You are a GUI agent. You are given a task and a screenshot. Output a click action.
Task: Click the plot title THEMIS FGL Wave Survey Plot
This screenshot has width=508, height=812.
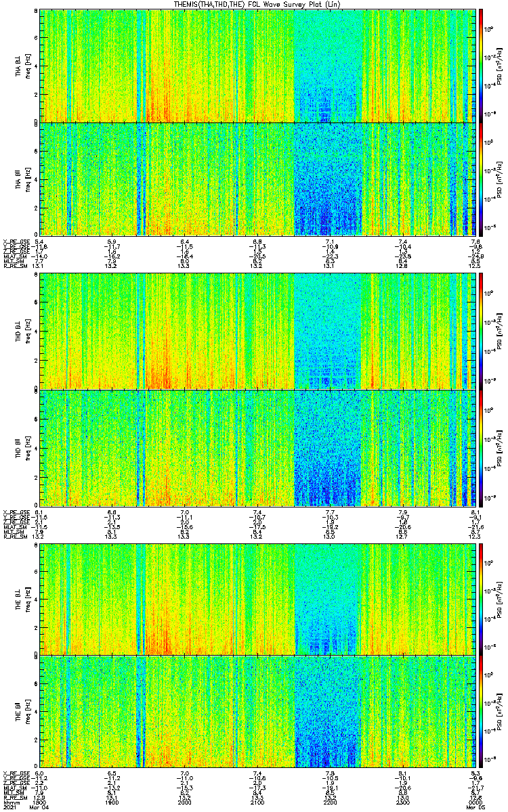[257, 4]
